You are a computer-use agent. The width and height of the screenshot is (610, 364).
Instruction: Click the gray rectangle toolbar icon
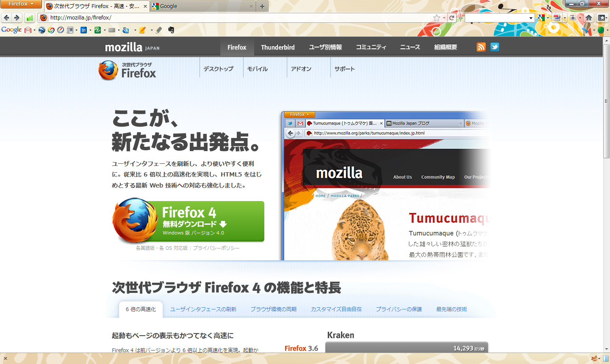point(112,30)
